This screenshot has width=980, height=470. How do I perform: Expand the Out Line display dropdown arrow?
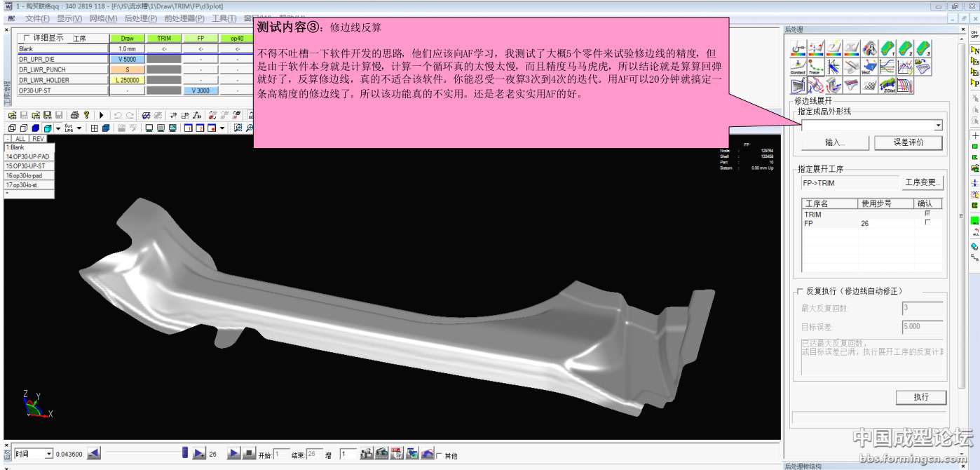click(79, 128)
